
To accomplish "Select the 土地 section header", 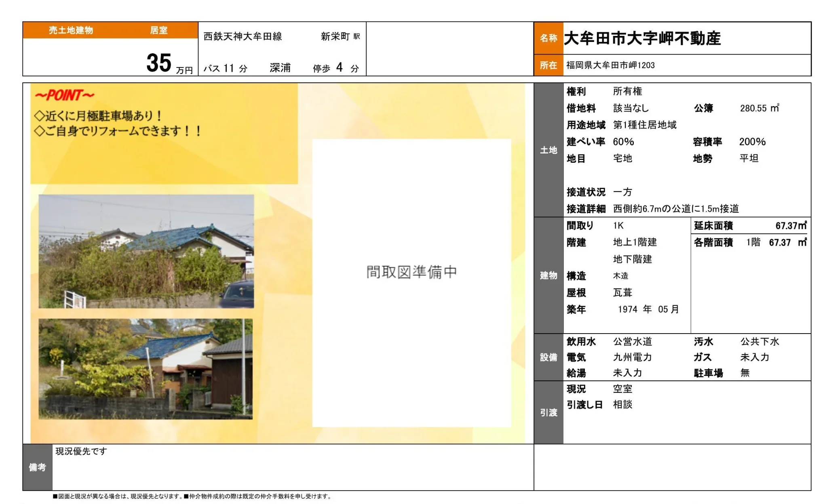I will (x=548, y=150).
